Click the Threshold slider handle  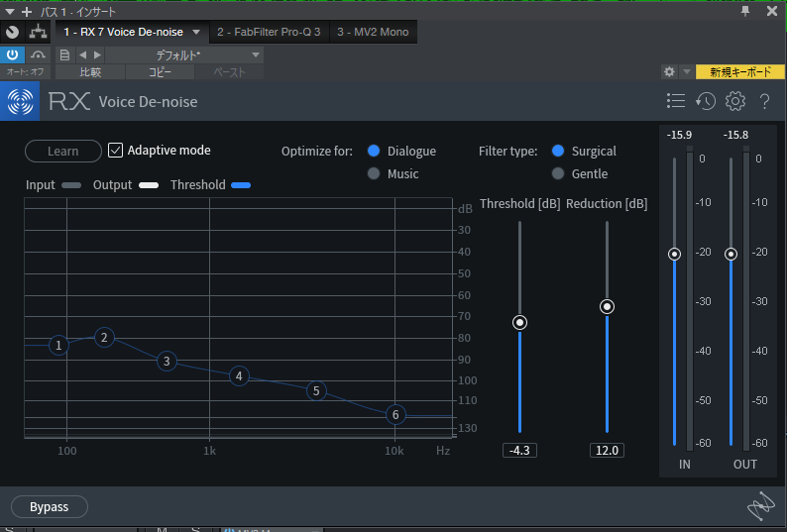[519, 322]
